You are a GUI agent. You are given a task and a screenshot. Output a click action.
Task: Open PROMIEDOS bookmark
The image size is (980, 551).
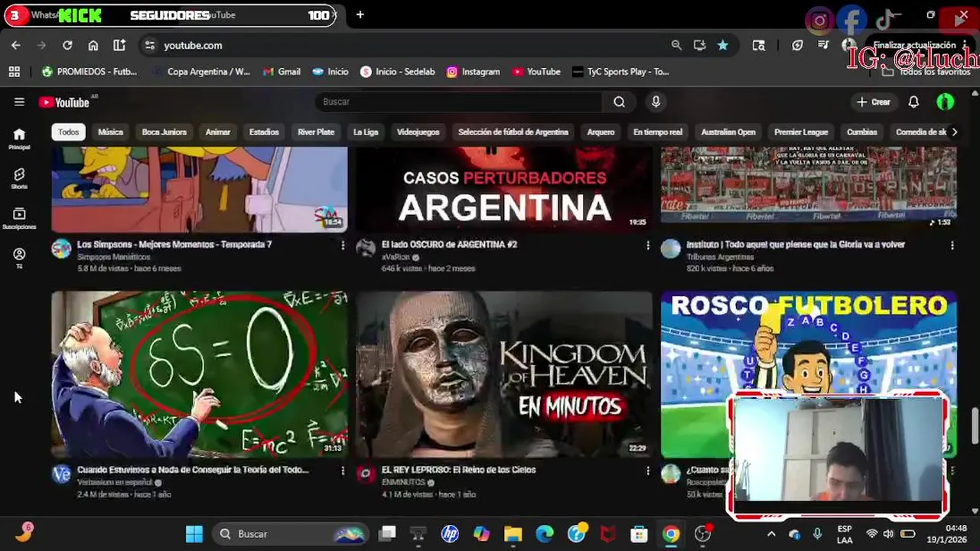(x=90, y=71)
